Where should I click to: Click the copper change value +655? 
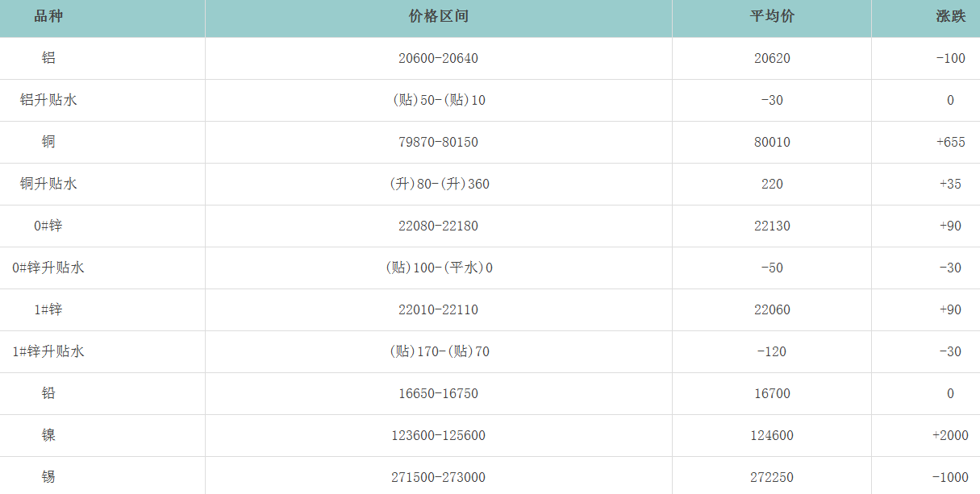pos(950,143)
